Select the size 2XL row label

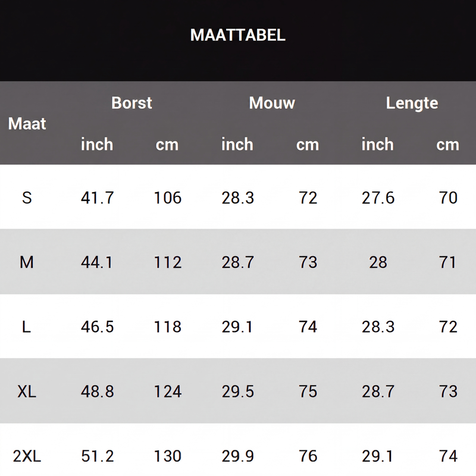[x=27, y=456]
